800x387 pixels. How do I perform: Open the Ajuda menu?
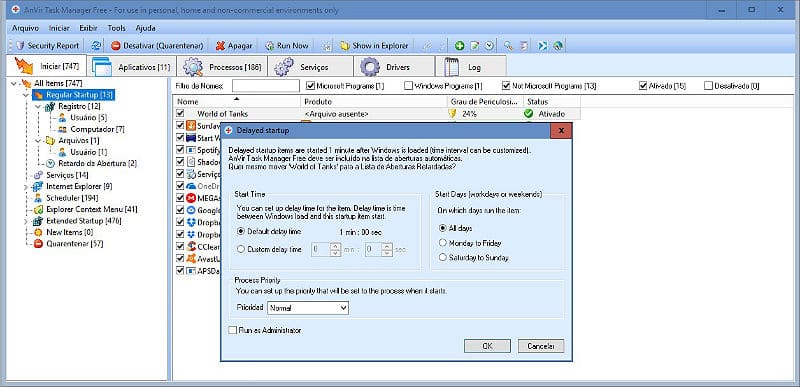click(x=145, y=28)
